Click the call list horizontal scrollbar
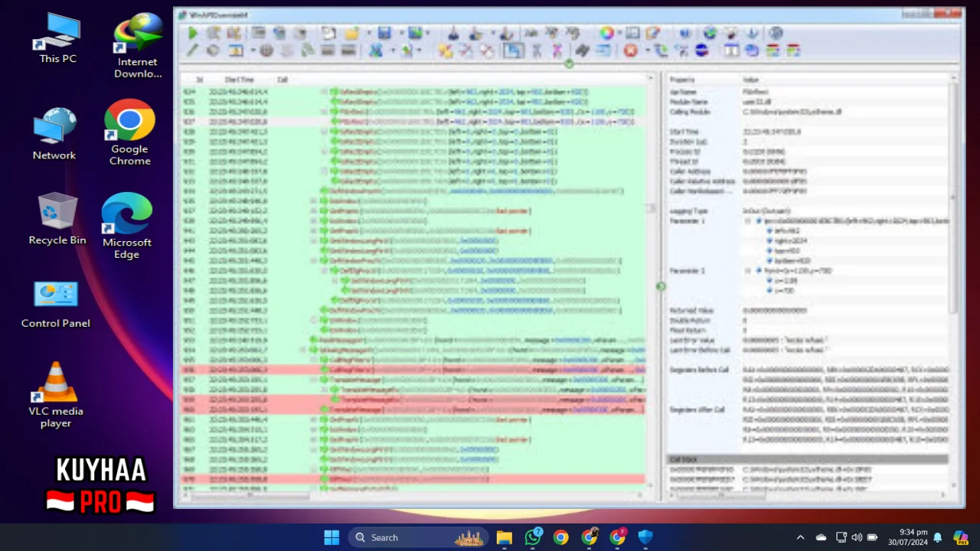 coord(413,495)
